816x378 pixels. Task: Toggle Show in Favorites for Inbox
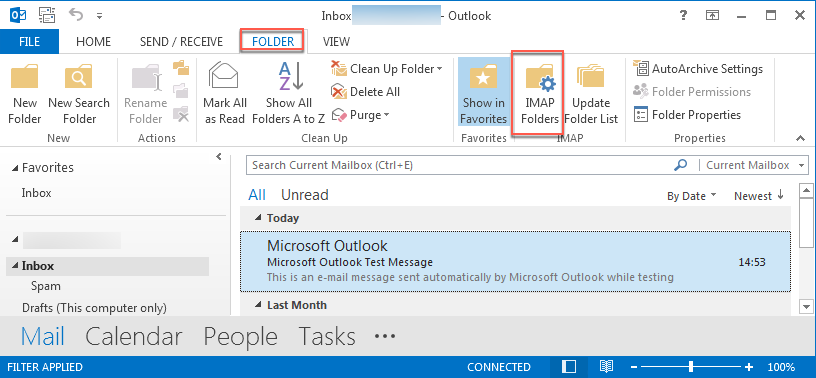tap(483, 94)
